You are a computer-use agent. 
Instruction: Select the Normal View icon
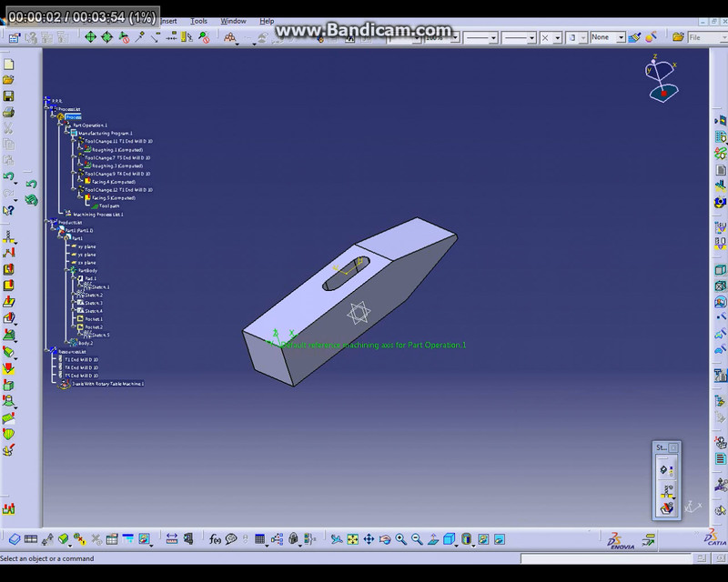pyautogui.click(x=432, y=538)
